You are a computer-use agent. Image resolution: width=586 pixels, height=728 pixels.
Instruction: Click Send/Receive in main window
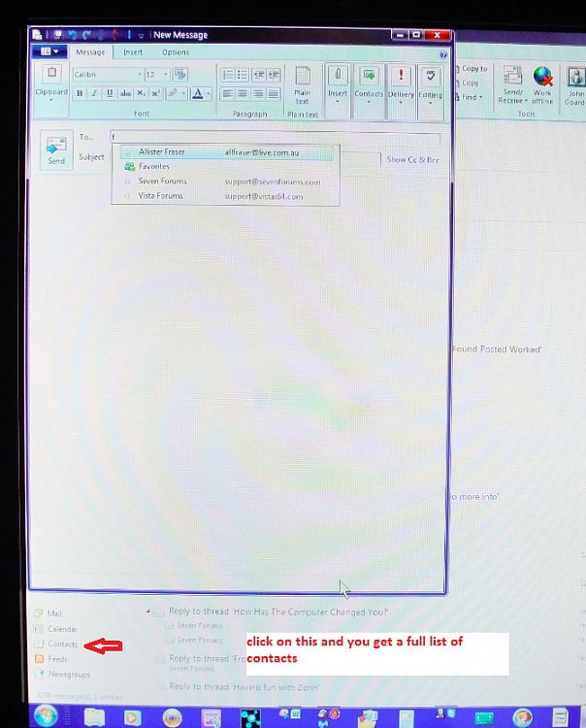coord(512,85)
